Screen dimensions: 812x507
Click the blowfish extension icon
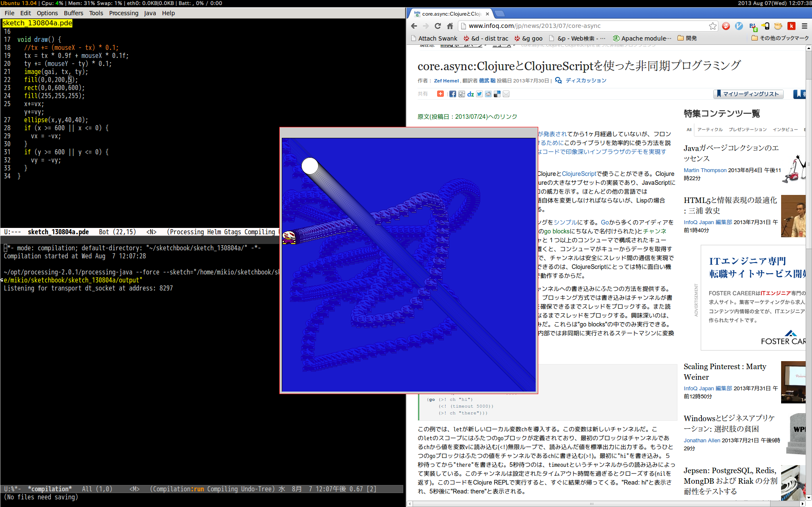(778, 26)
